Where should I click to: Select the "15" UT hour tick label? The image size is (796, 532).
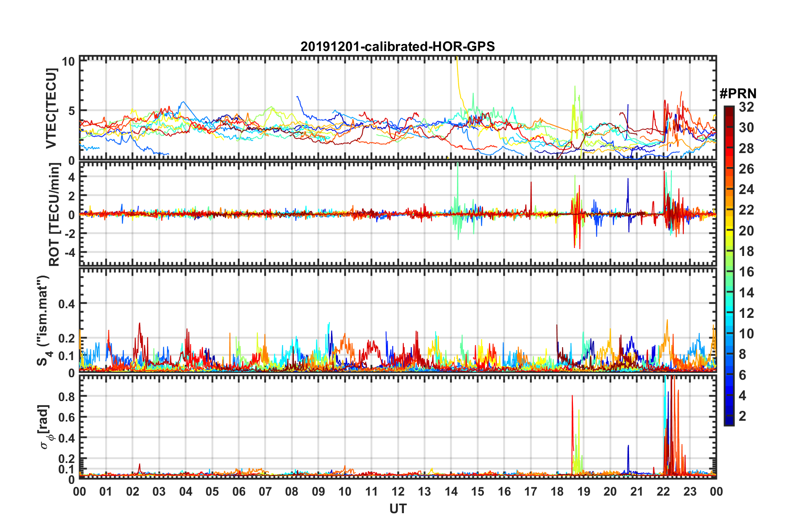[x=478, y=491]
